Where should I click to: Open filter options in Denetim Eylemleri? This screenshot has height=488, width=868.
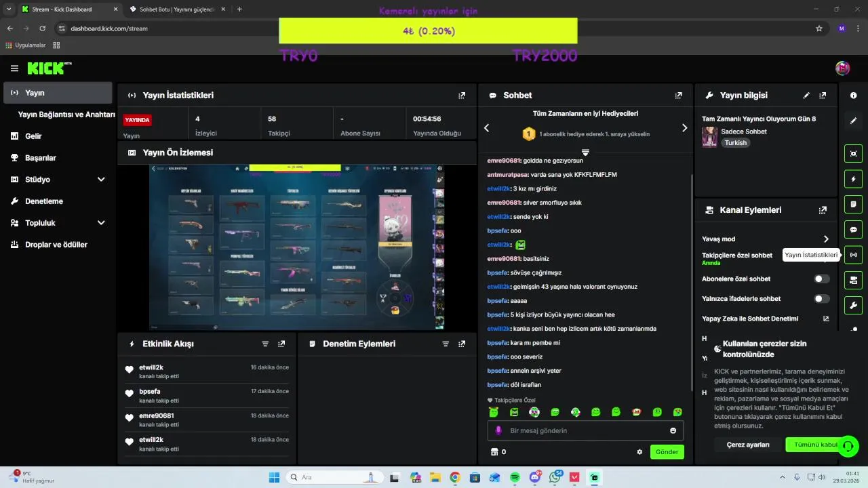point(446,344)
